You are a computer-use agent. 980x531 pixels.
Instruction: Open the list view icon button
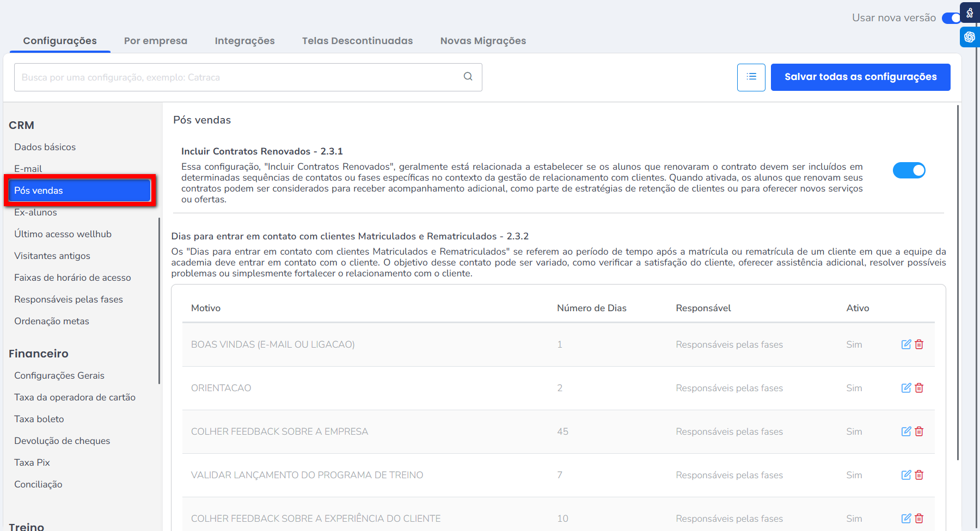(x=751, y=77)
